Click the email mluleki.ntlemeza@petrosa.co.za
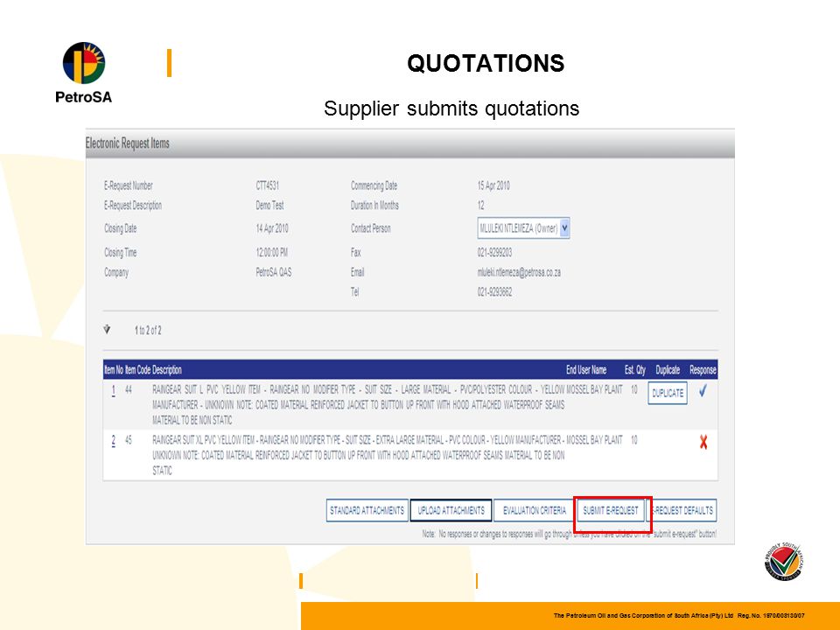Viewport: 840px width, 630px height. pyautogui.click(x=519, y=272)
